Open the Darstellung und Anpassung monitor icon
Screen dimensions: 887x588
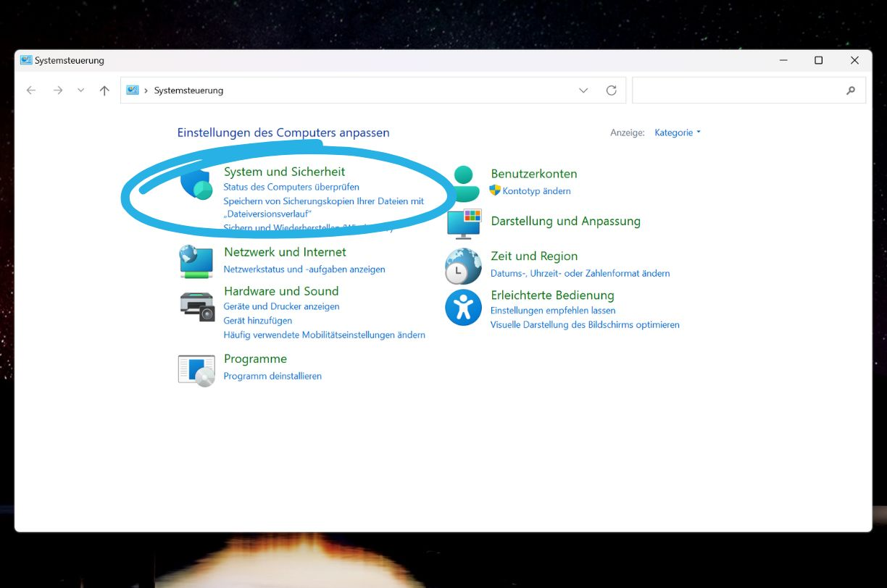click(x=464, y=224)
